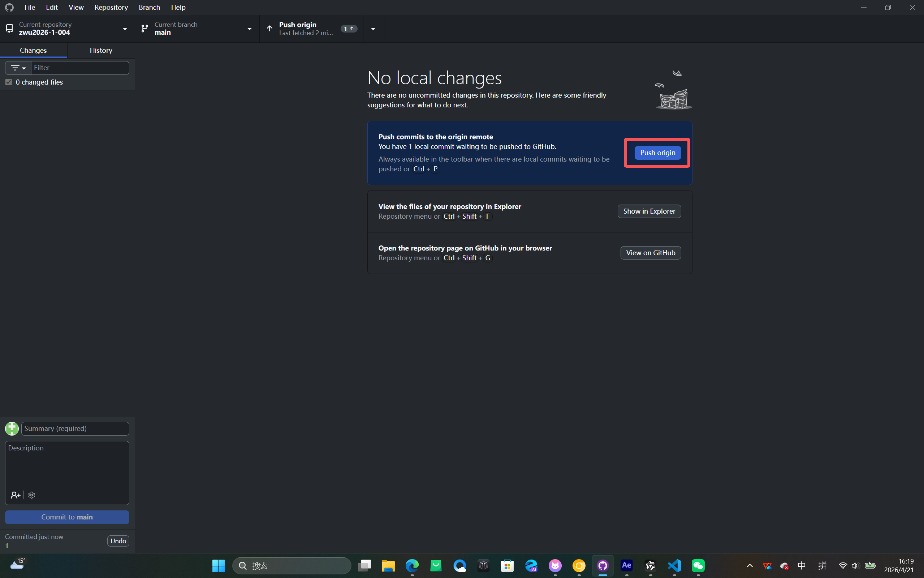The image size is (924, 578).
Task: Show hidden system tray icons
Action: [750, 565]
